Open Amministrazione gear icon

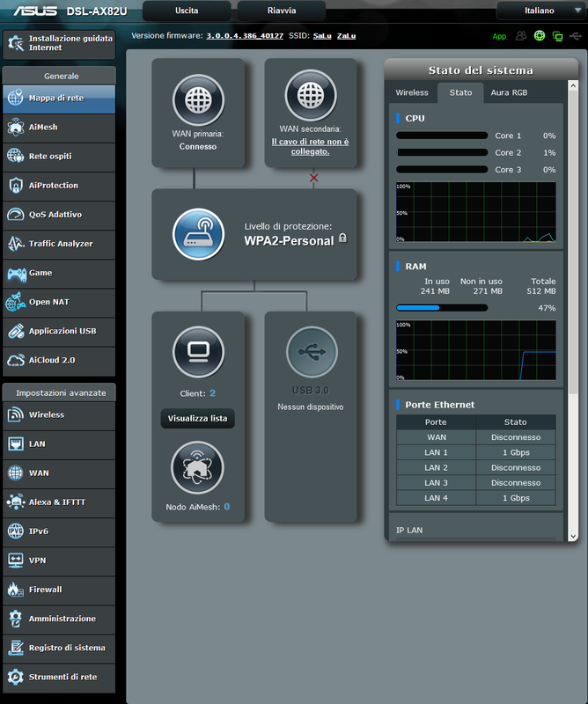(15, 619)
